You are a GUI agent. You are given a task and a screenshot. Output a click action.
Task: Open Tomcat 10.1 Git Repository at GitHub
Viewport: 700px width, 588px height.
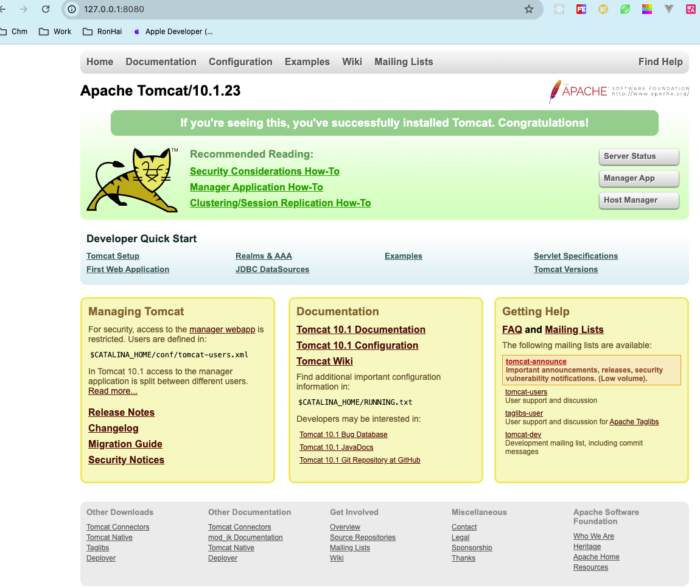click(x=360, y=460)
